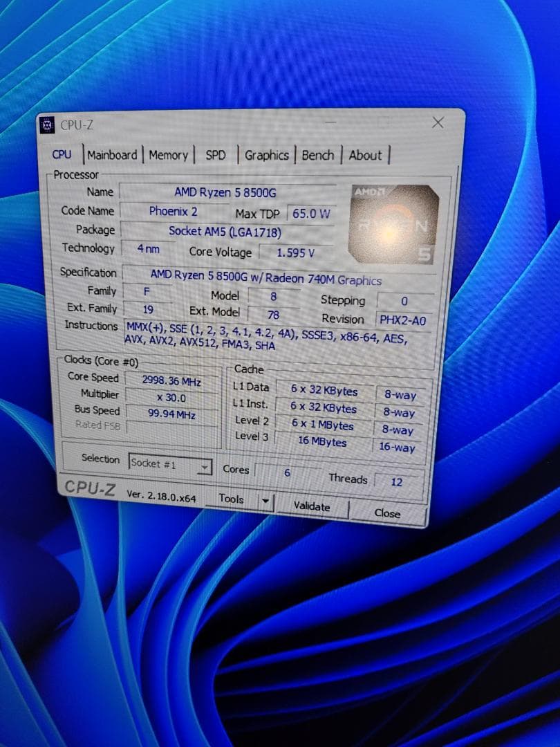The width and height of the screenshot is (560, 747).
Task: Close the CPU-Z window with X
Action: 438,123
